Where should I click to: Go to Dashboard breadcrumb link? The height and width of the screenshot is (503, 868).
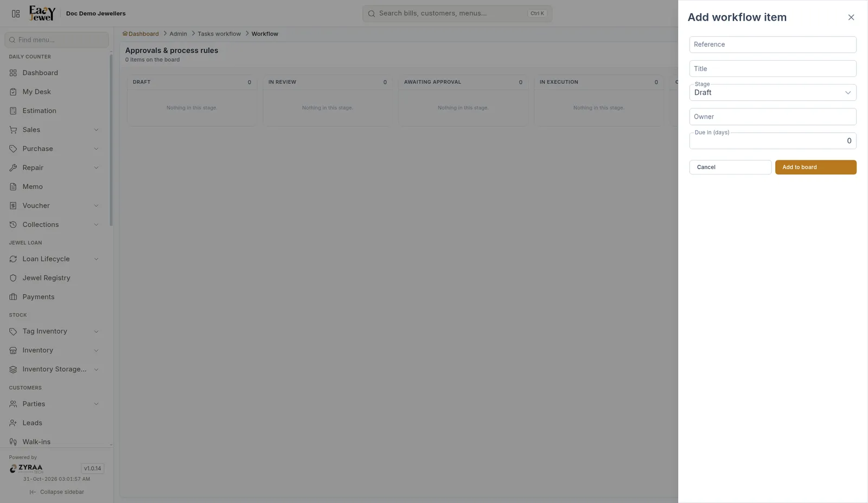tap(141, 34)
